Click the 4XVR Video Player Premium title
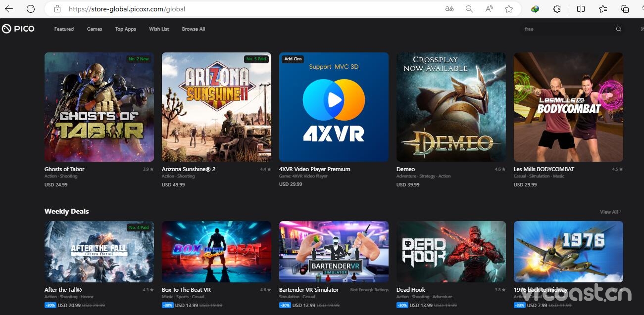Screen dimensions: 644x315 point(315,169)
